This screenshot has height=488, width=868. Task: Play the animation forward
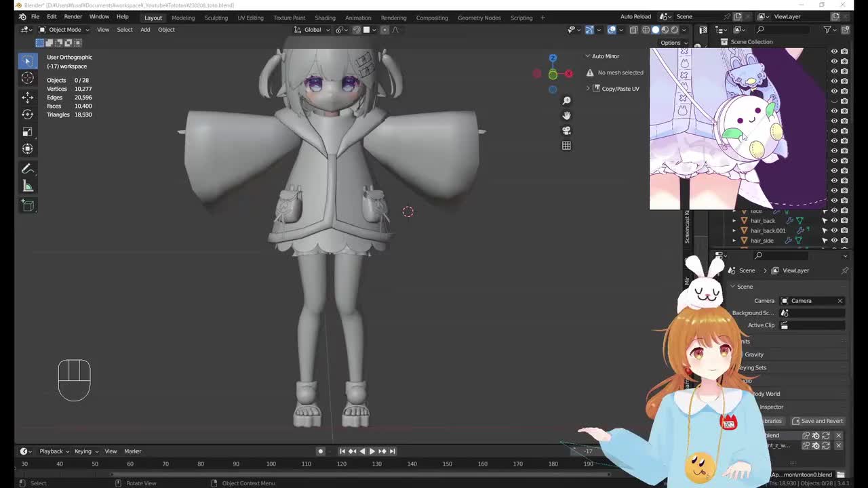[x=372, y=451]
